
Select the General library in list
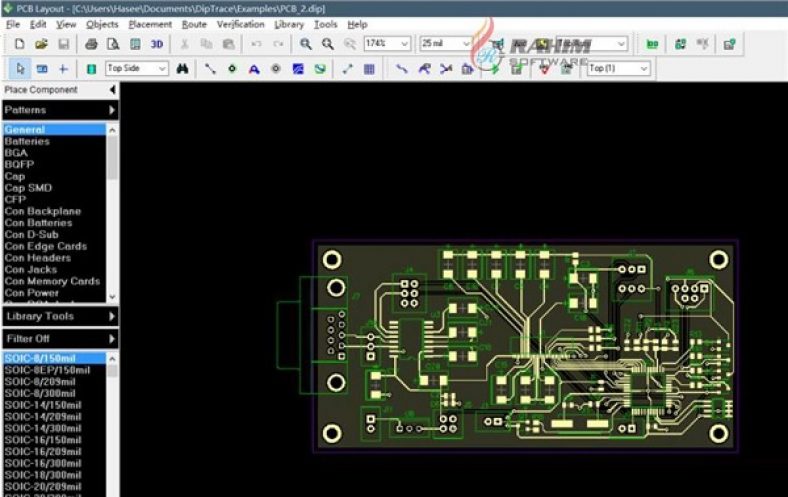(x=54, y=130)
